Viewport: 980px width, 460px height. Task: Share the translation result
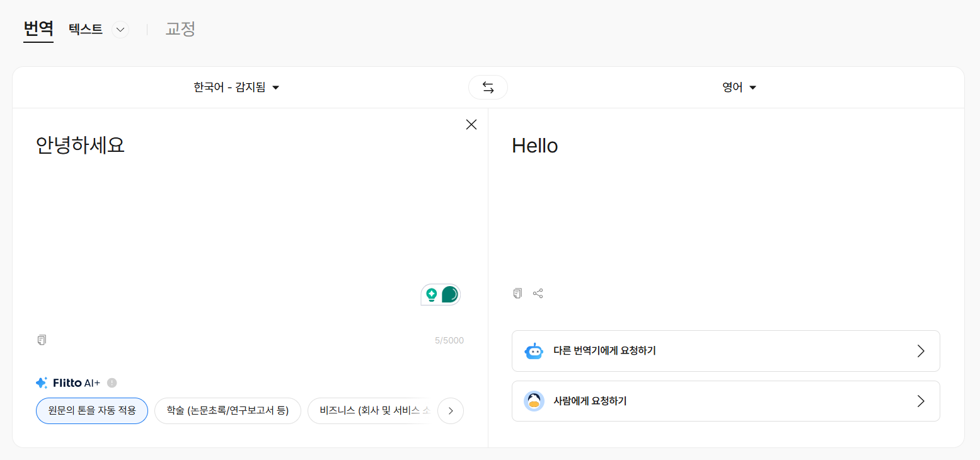point(538,293)
